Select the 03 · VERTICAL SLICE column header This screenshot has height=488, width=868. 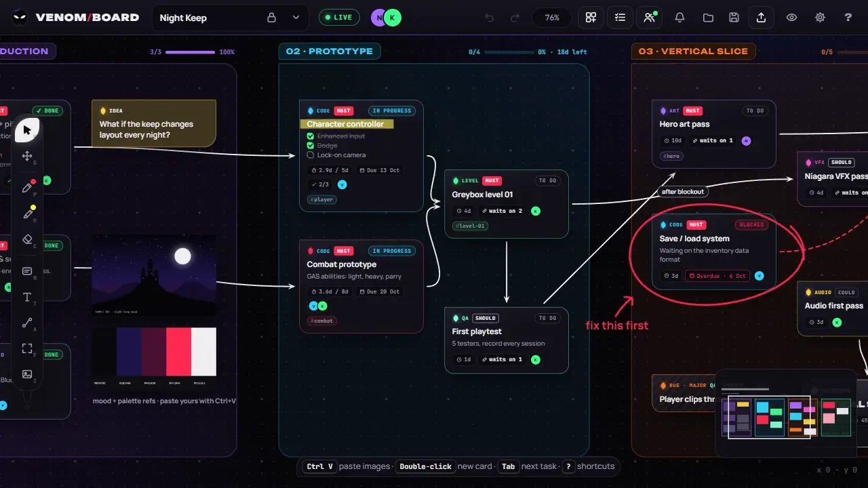point(693,52)
